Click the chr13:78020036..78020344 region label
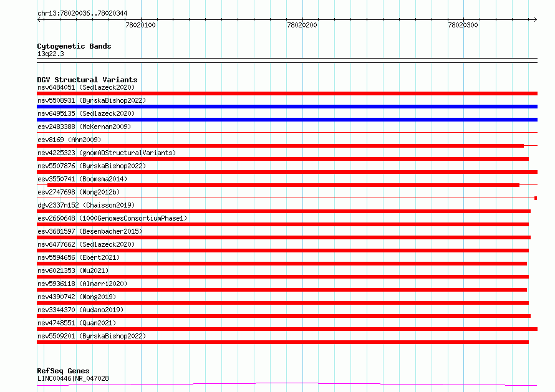 pos(82,13)
